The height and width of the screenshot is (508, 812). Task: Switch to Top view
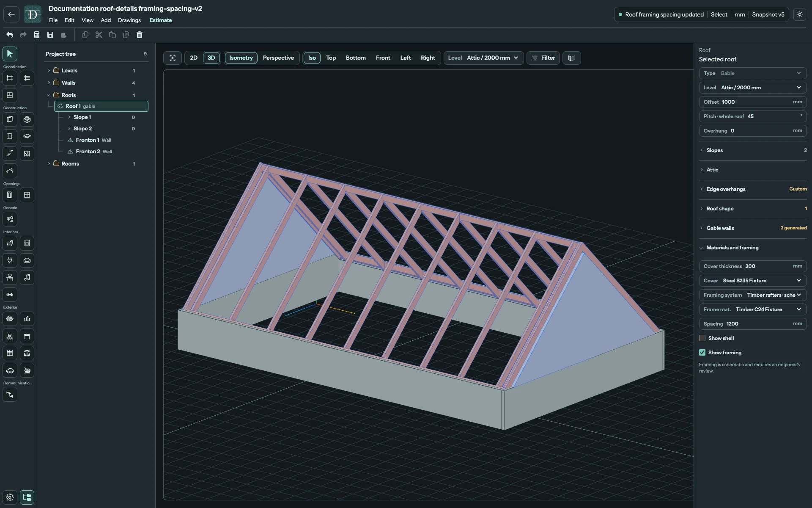click(331, 58)
